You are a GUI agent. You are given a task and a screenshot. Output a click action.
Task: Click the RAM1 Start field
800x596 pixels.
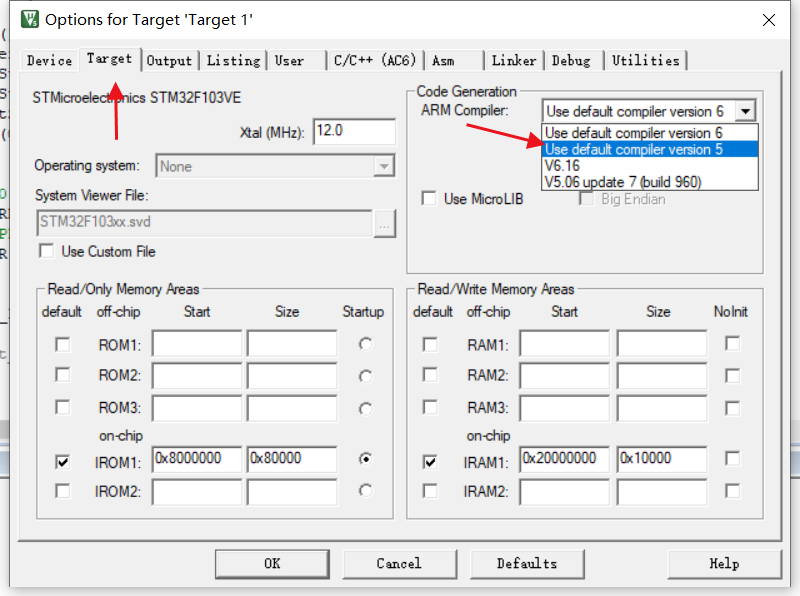tap(565, 343)
